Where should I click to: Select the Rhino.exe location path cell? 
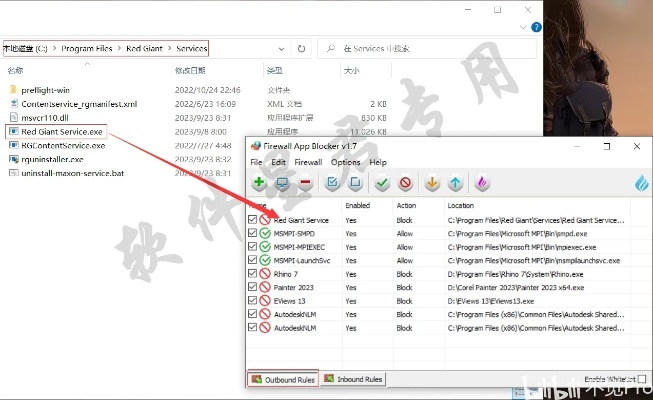(515, 274)
